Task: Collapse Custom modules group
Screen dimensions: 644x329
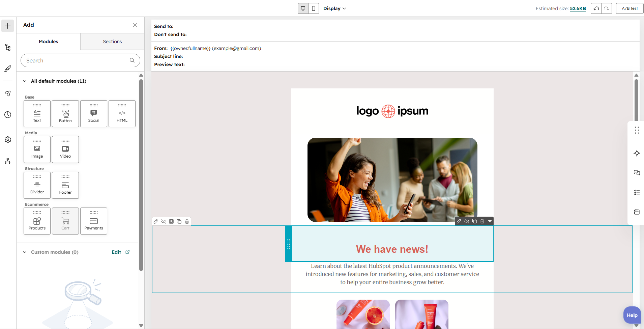Action: click(25, 252)
